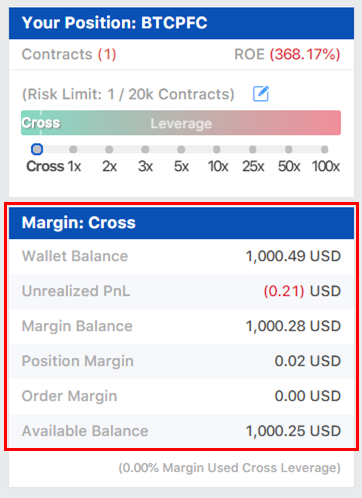Select Cross on the leverage slider
Screen dimensions: 362x498
pyautogui.click(x=37, y=149)
